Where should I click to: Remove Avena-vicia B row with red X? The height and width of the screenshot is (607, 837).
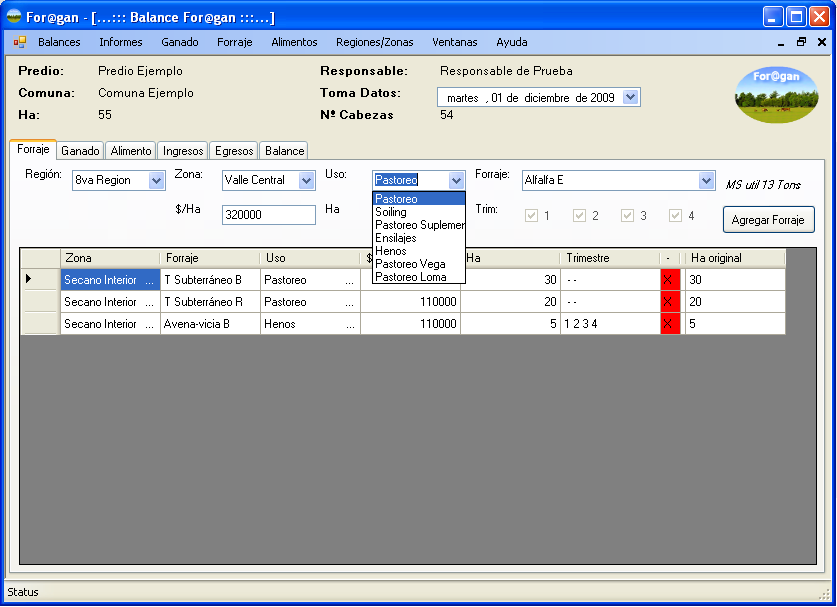click(669, 324)
